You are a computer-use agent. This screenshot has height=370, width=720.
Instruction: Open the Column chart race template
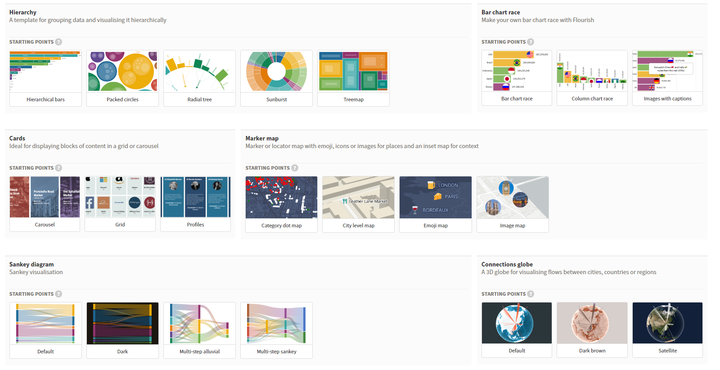[x=592, y=78]
